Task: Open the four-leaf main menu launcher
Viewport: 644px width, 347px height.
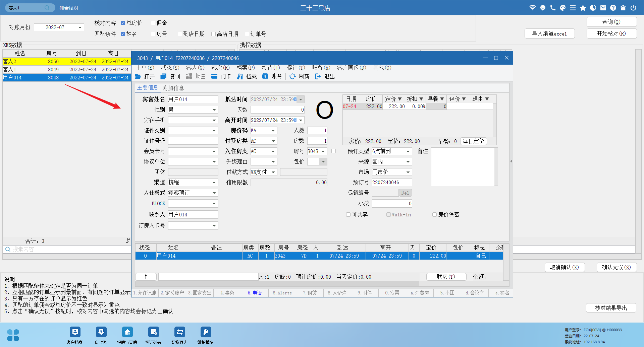Action: (x=13, y=335)
